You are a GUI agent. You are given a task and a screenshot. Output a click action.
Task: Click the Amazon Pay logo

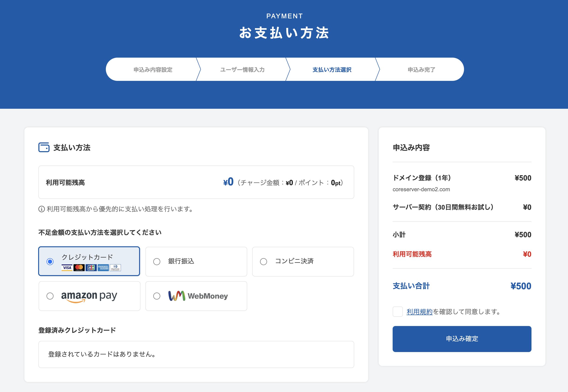89,296
